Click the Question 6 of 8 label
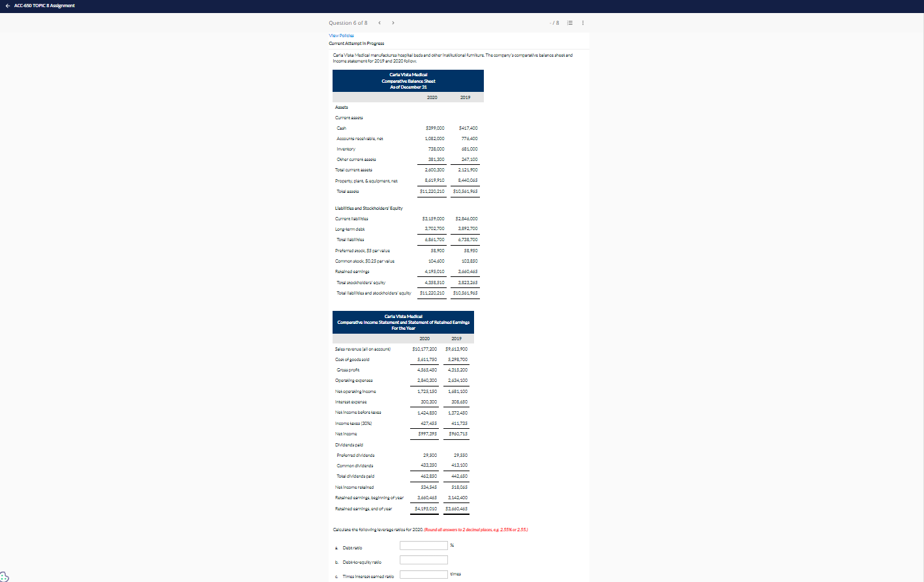This screenshot has width=924, height=582. point(348,23)
